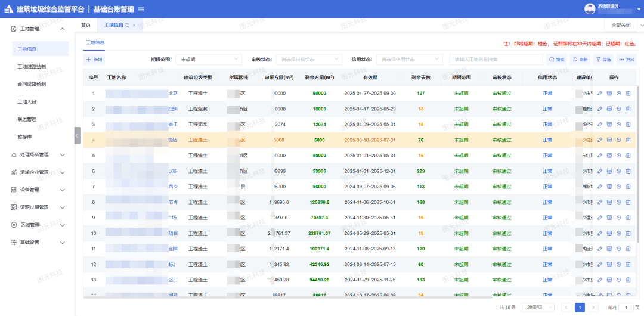Open the 审核状态 dropdown
Image resolution: width=644 pixels, height=316 pixels.
pos(308,60)
